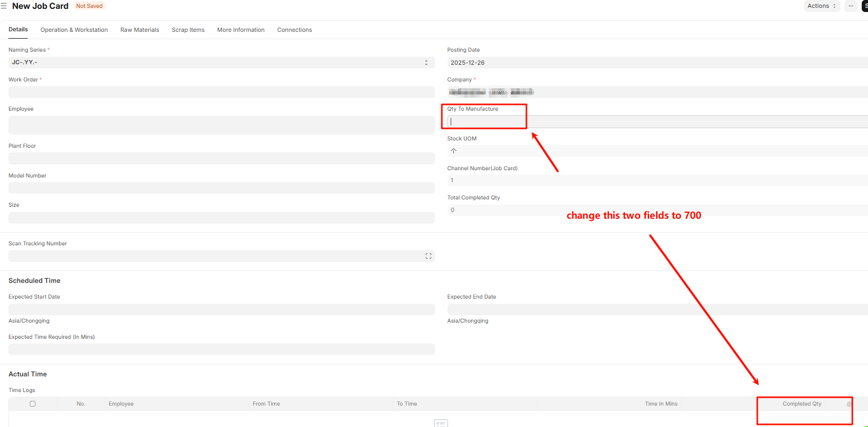Select the Employee input field

pyautogui.click(x=221, y=125)
